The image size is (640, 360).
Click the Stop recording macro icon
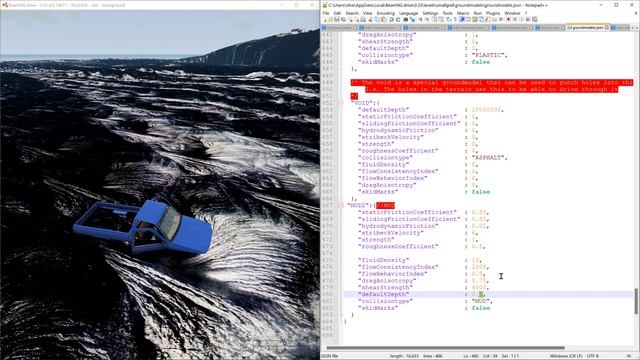coord(515,19)
